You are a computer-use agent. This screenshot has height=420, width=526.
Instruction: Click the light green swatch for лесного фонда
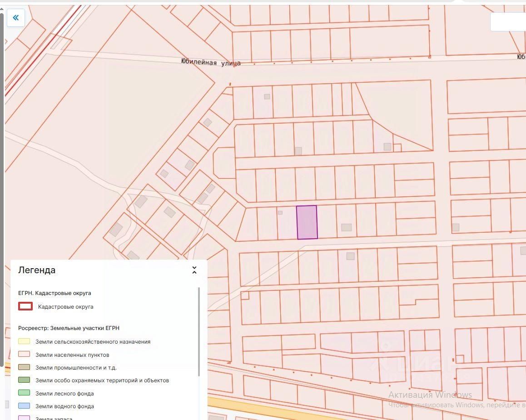pos(24,393)
